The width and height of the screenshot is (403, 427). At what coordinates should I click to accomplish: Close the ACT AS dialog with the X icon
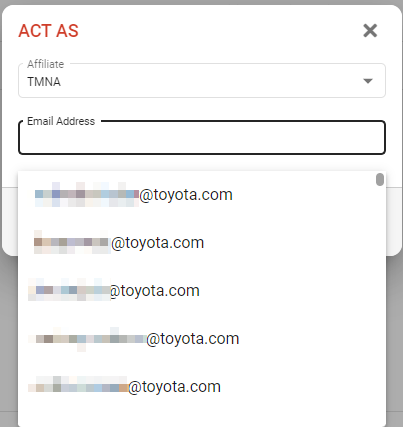click(370, 31)
